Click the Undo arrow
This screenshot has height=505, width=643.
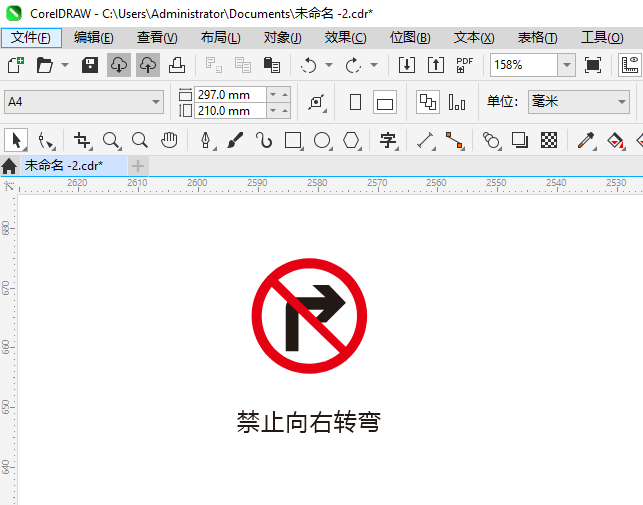click(x=309, y=65)
